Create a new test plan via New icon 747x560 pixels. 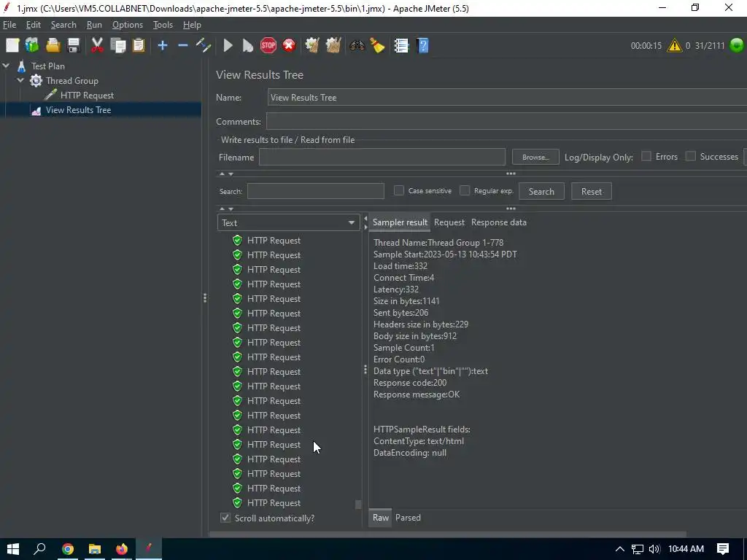12,46
